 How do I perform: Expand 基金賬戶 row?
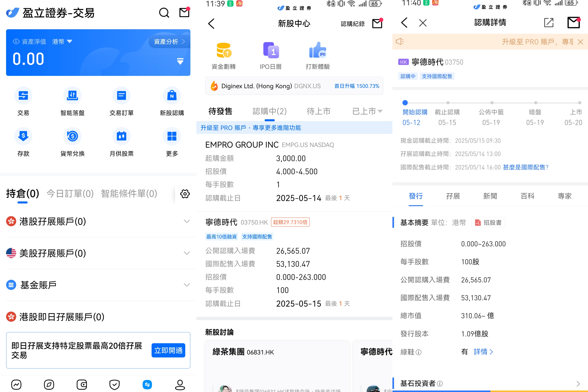(x=98, y=285)
